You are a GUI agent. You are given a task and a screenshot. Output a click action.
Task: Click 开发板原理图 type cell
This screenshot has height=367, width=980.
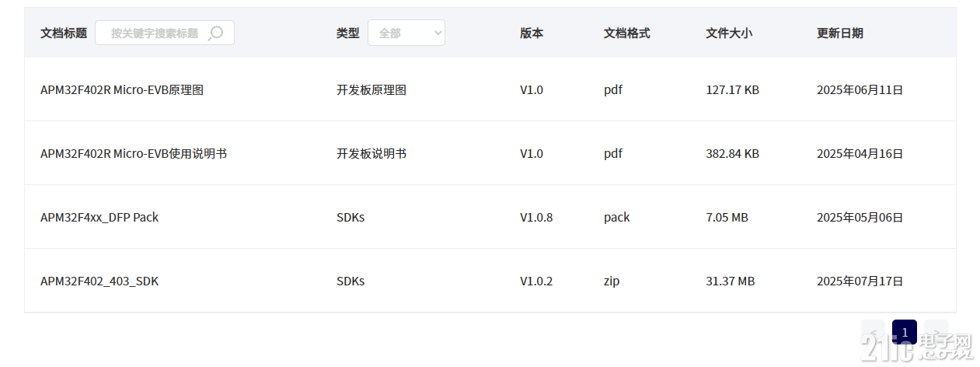(x=371, y=90)
